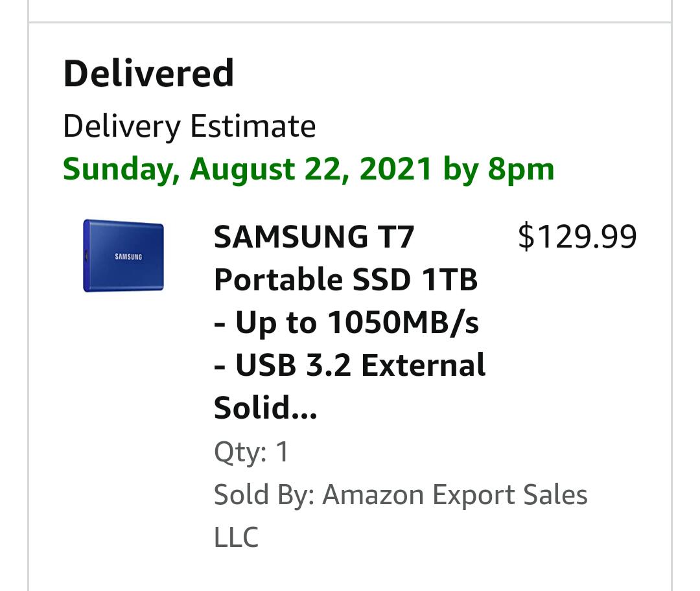Click the 2021 year in the delivery date
This screenshot has height=591, width=700.
pos(395,170)
